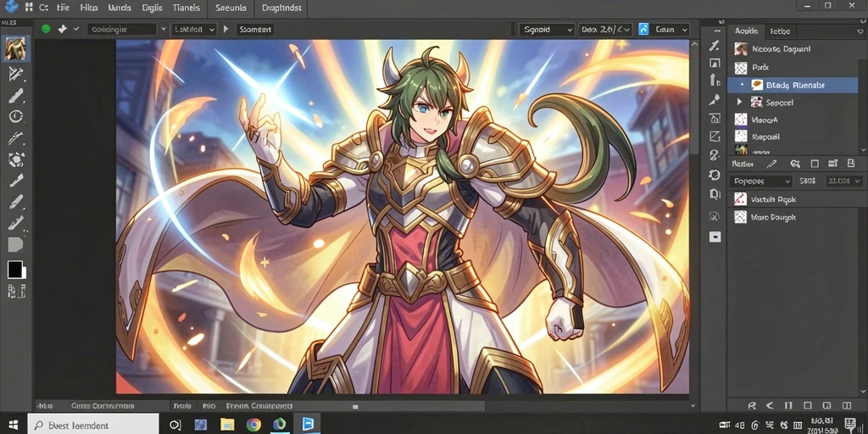868x434 pixels.
Task: Click the square icon in layer options row
Action: coord(815,164)
